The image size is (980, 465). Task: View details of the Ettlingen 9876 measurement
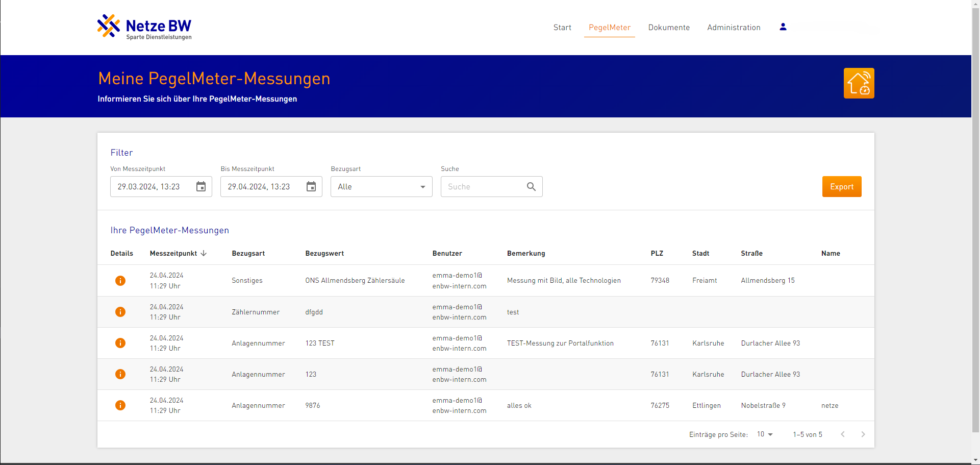[120, 405]
